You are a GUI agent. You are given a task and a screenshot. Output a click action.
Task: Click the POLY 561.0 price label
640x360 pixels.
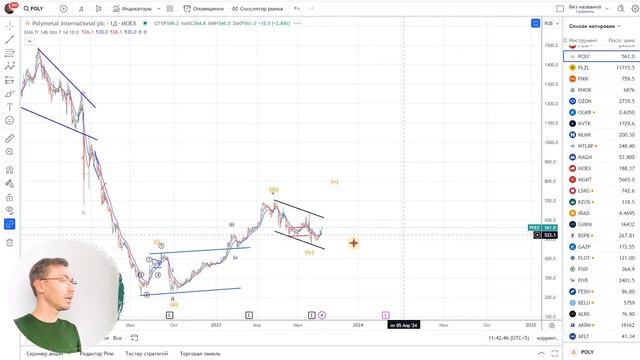pos(543,227)
